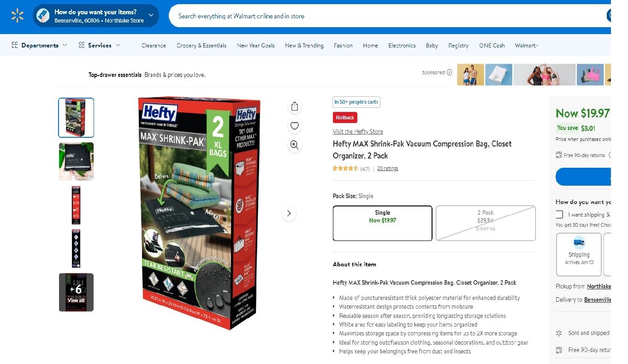This screenshot has width=628, height=364.
Task: Check the I want shipping checkbox
Action: pyautogui.click(x=559, y=214)
